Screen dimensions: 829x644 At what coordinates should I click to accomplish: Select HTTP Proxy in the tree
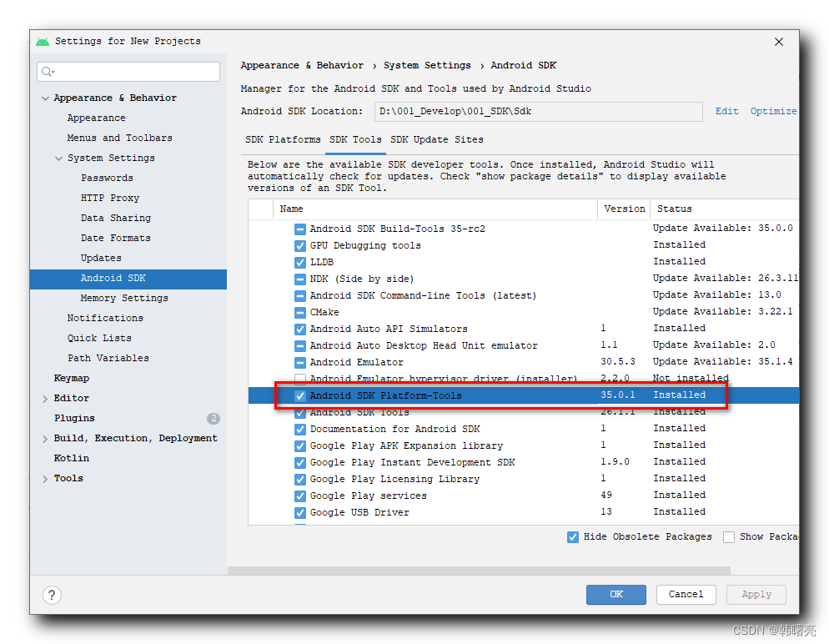click(x=110, y=199)
